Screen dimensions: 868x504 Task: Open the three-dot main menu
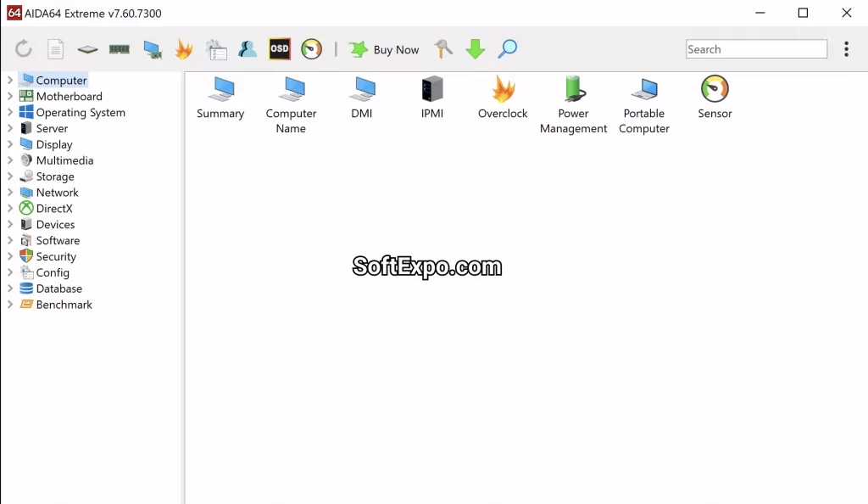pos(846,49)
